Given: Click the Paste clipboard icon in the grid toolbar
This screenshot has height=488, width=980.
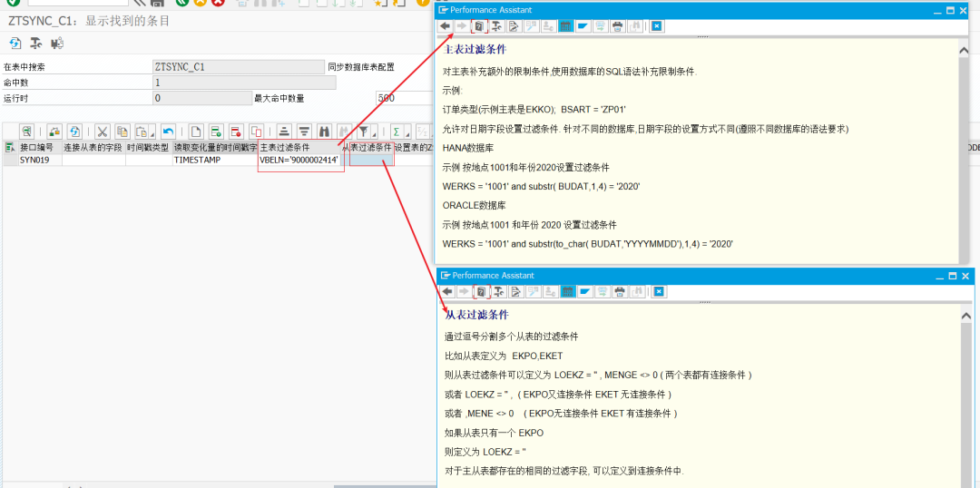Looking at the screenshot, I should (142, 132).
